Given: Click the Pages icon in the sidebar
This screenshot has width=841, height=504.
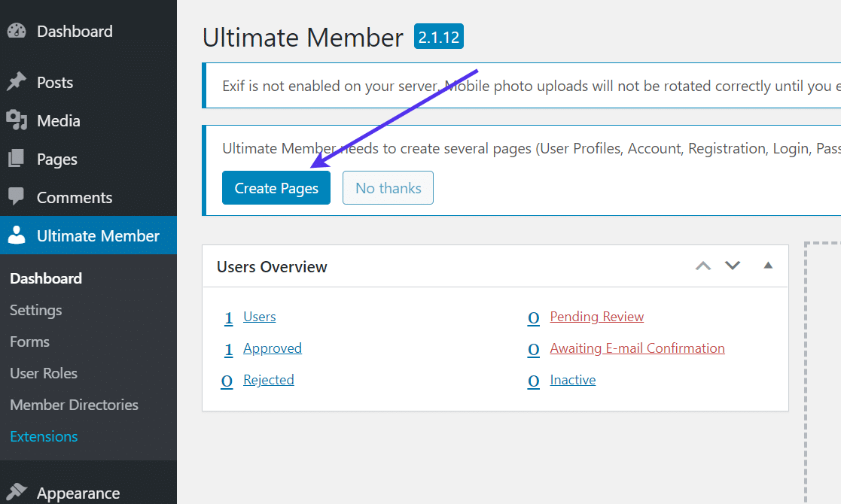Looking at the screenshot, I should [17, 159].
